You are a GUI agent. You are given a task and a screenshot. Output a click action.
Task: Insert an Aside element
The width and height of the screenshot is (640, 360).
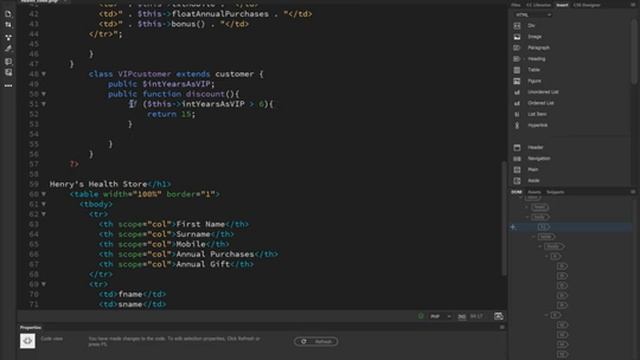(533, 180)
